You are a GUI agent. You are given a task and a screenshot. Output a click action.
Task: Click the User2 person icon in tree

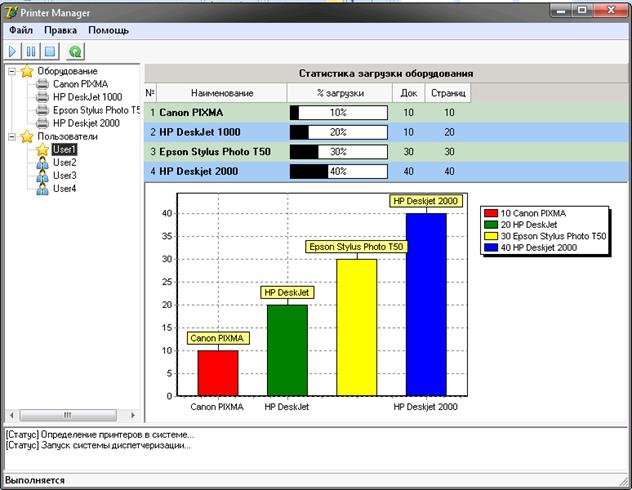coord(42,162)
